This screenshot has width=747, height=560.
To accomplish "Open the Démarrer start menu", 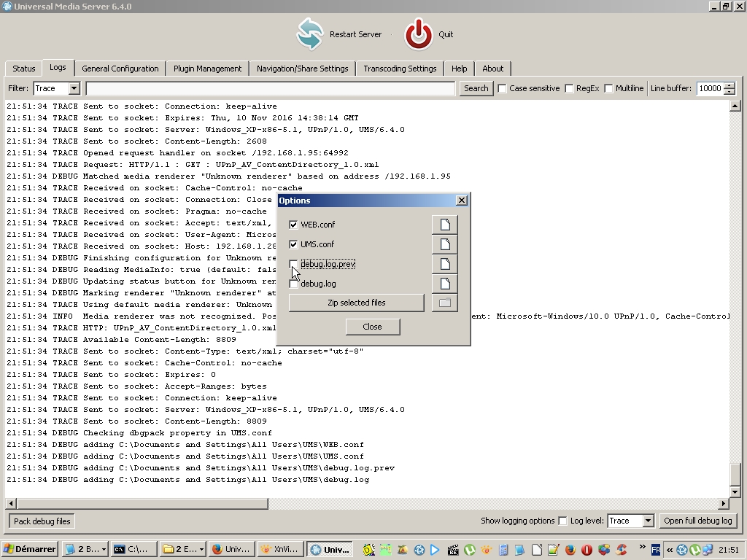I will point(29,549).
